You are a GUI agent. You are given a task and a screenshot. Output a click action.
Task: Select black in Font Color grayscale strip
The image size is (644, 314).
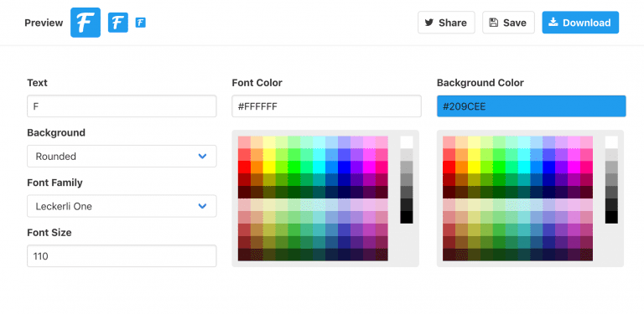coord(407,217)
